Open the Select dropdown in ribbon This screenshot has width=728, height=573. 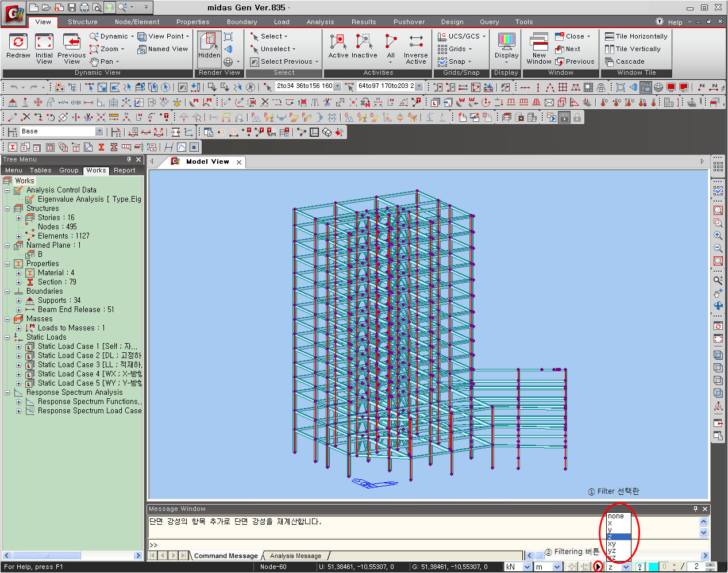pos(269,36)
